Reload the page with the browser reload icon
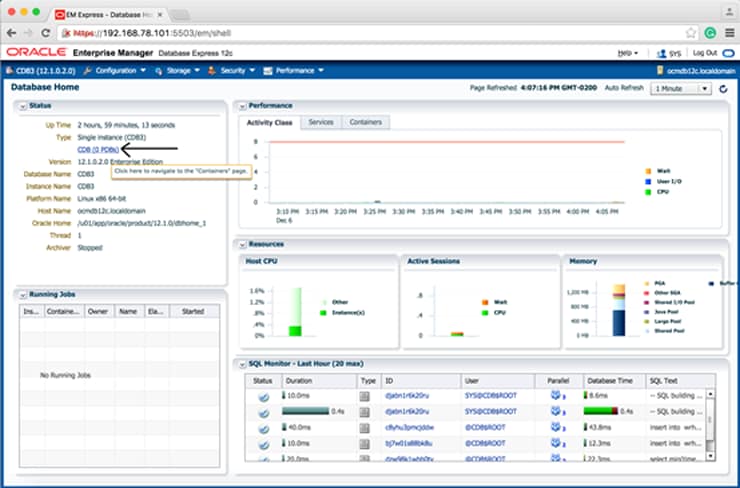This screenshot has height=488, width=740. point(45,33)
